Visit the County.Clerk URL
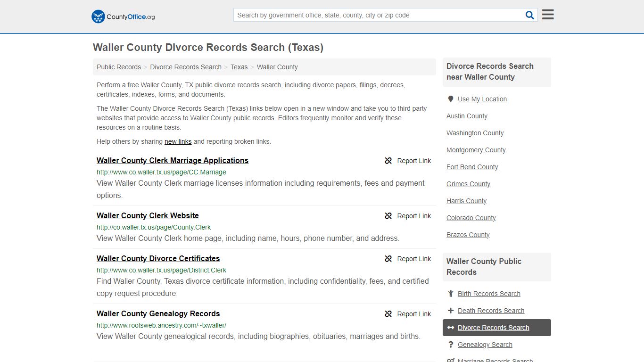 coord(154,227)
